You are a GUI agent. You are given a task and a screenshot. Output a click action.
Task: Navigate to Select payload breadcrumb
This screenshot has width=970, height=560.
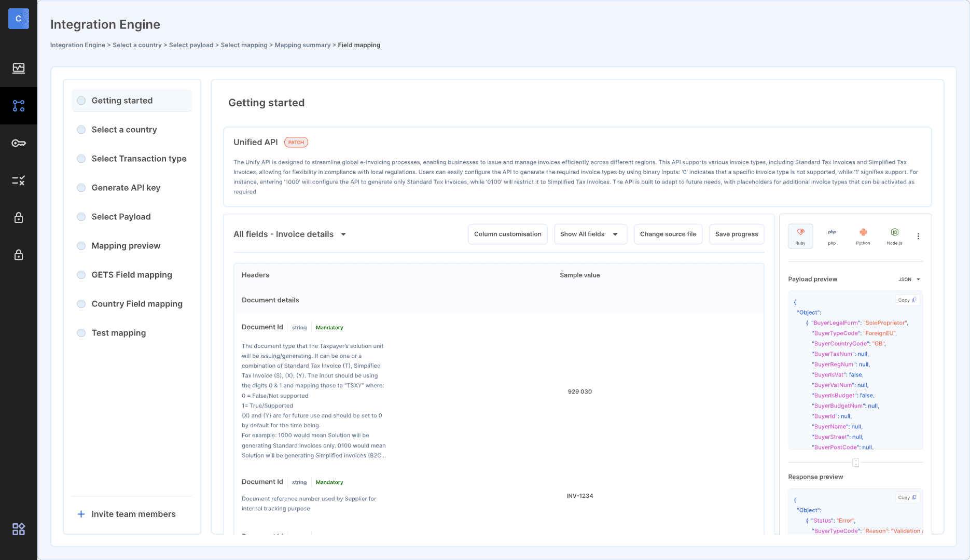click(x=191, y=45)
